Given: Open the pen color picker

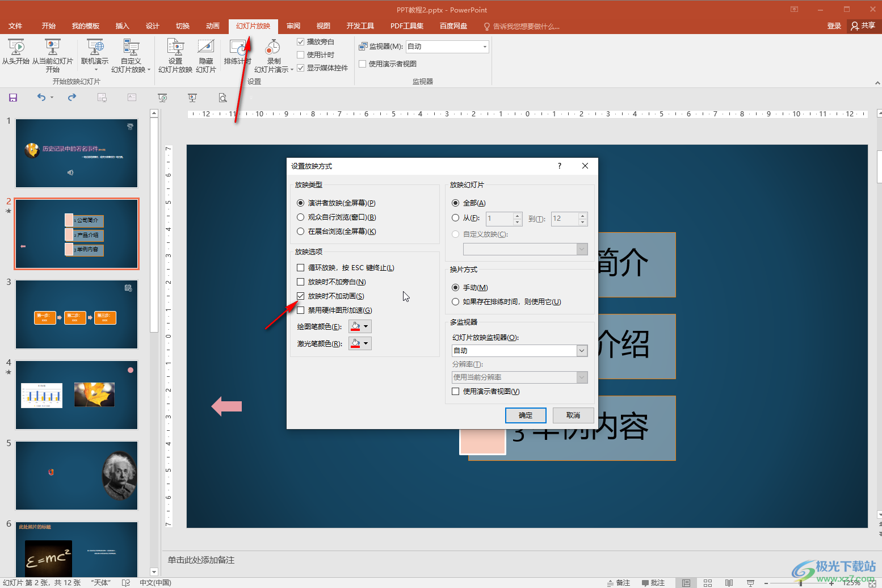Looking at the screenshot, I should pyautogui.click(x=360, y=326).
